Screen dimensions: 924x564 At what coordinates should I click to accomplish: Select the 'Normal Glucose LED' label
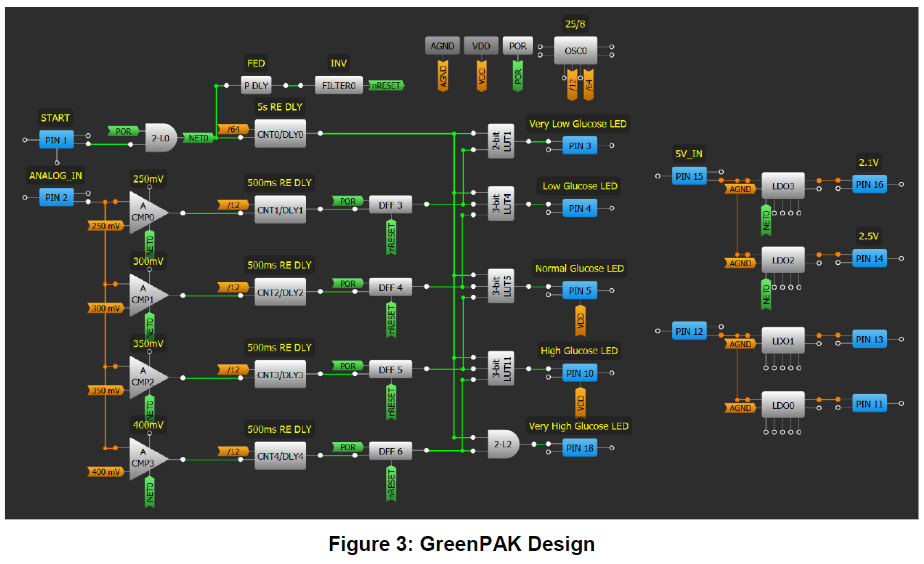coord(580,268)
